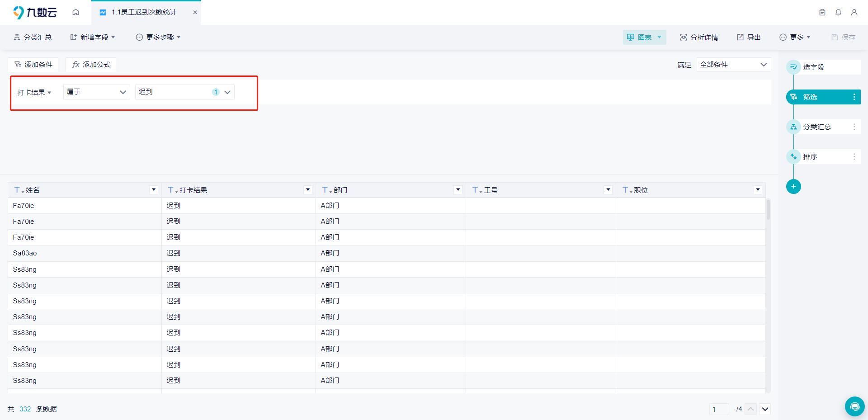The height and width of the screenshot is (420, 868).
Task: Open the 迟到 value dropdown
Action: [184, 92]
